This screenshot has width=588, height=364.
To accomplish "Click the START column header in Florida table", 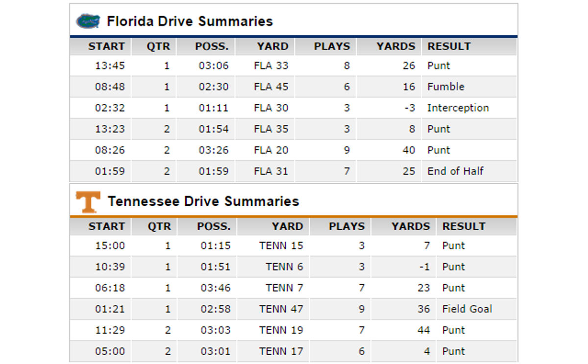I will [106, 47].
